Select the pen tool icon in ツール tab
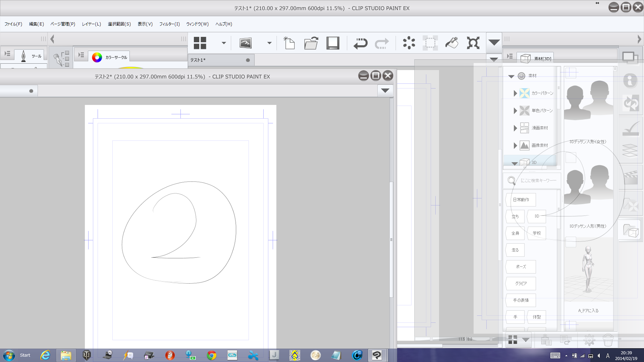The image size is (644, 362). click(x=23, y=56)
